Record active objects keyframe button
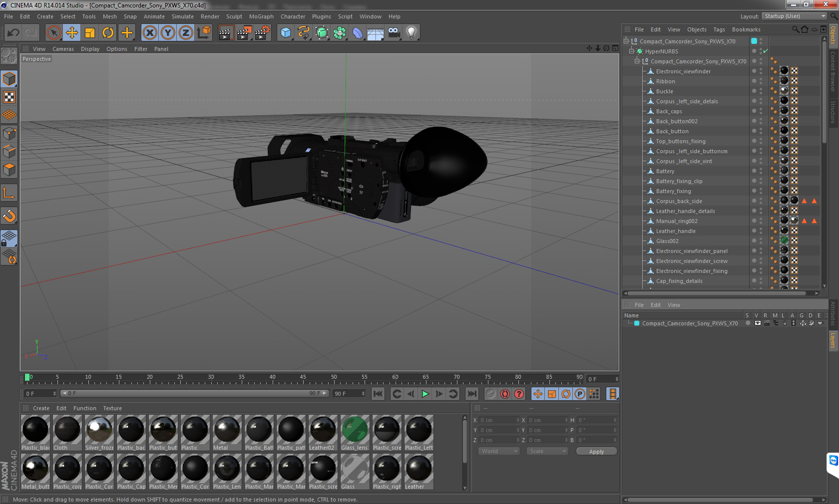This screenshot has width=839, height=504. tap(491, 394)
